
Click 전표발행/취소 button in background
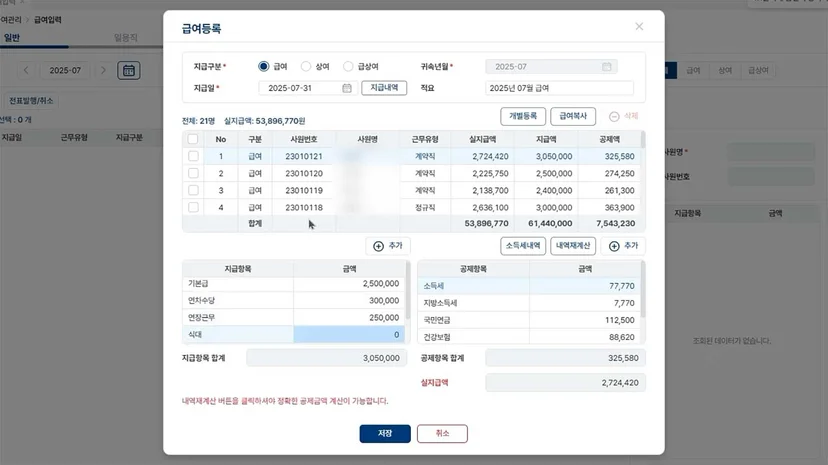(x=31, y=101)
